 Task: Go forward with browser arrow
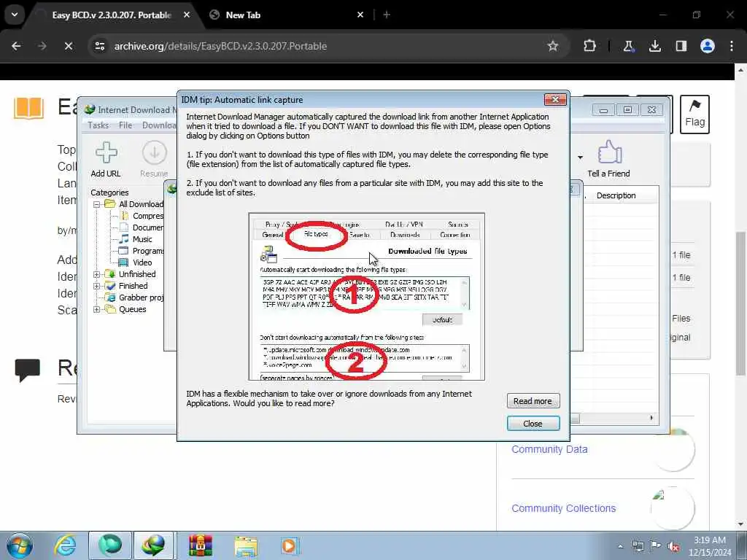tap(42, 46)
